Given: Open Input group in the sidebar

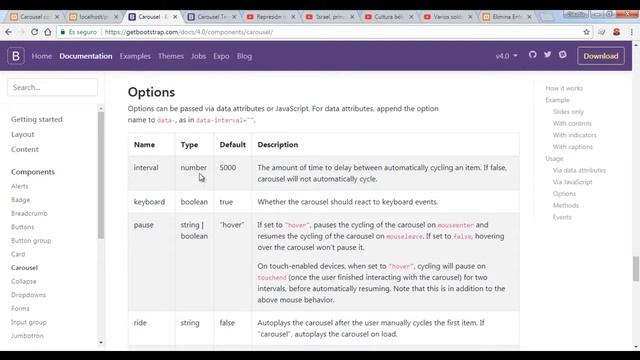Looking at the screenshot, I should [29, 322].
